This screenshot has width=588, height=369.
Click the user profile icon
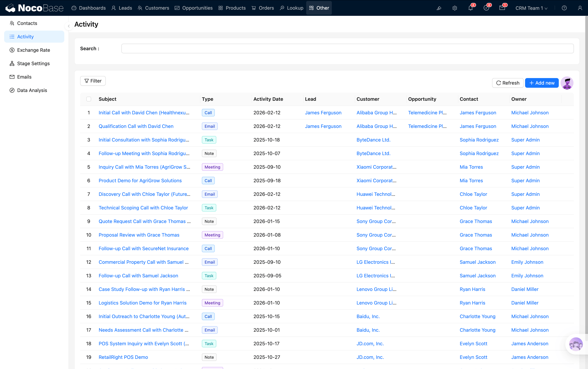click(x=580, y=8)
